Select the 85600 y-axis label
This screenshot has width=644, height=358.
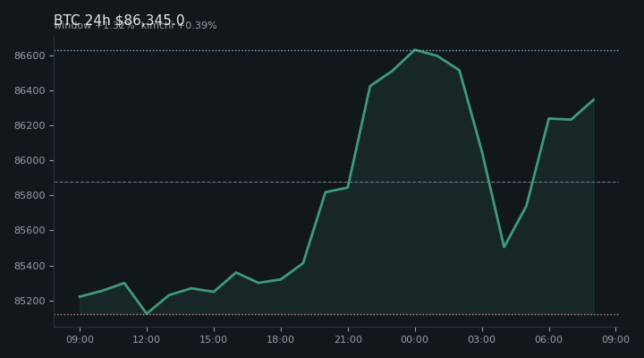pos(30,231)
